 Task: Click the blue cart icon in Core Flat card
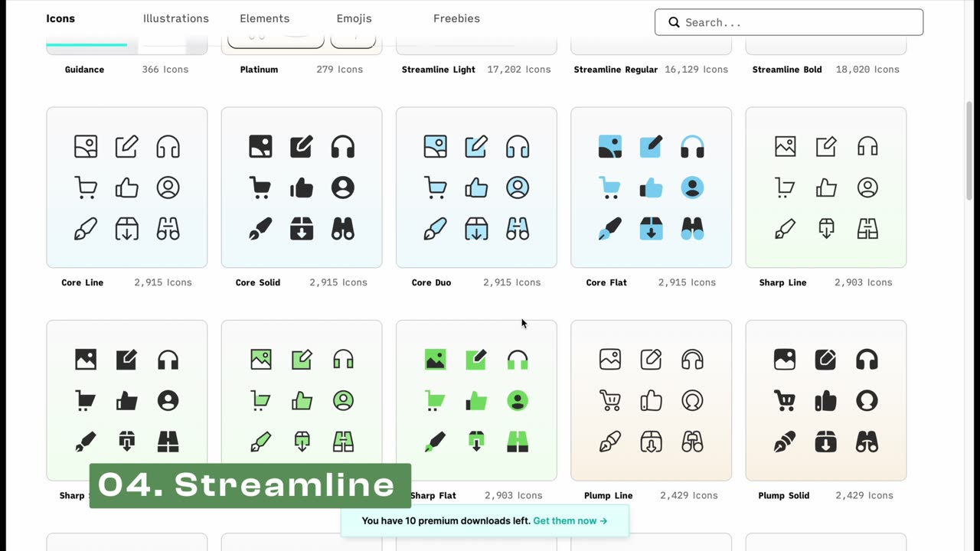tap(609, 187)
